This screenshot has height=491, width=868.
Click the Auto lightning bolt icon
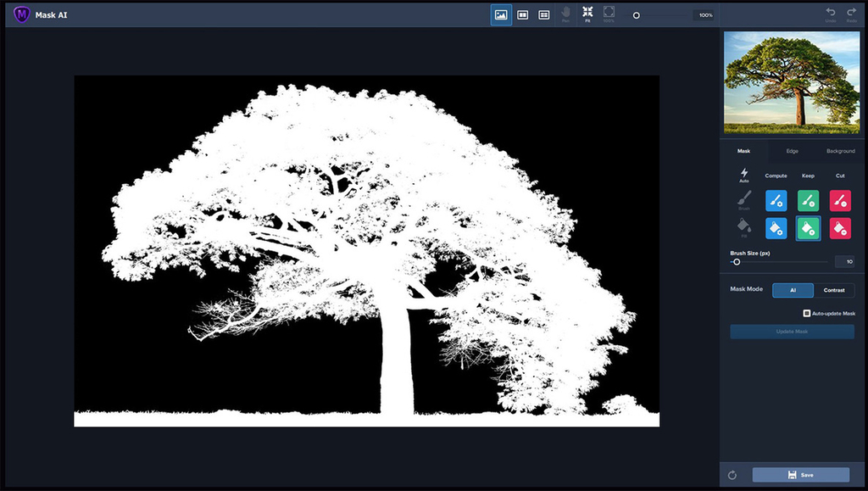744,175
